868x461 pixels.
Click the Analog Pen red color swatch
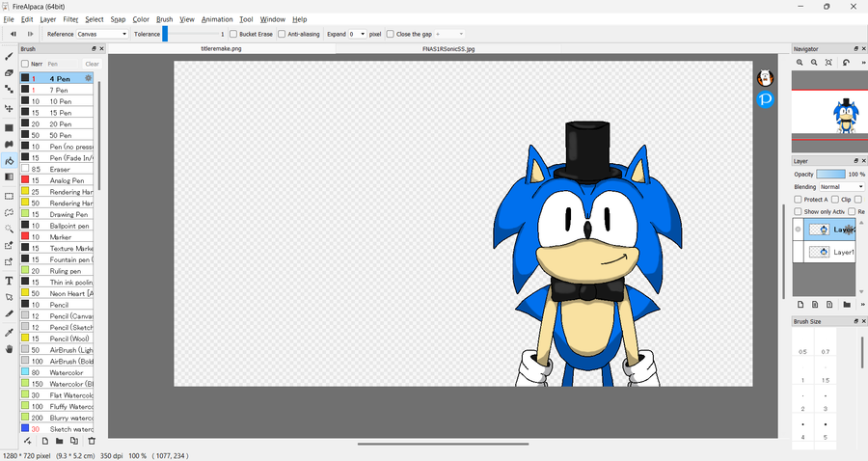[25, 179]
